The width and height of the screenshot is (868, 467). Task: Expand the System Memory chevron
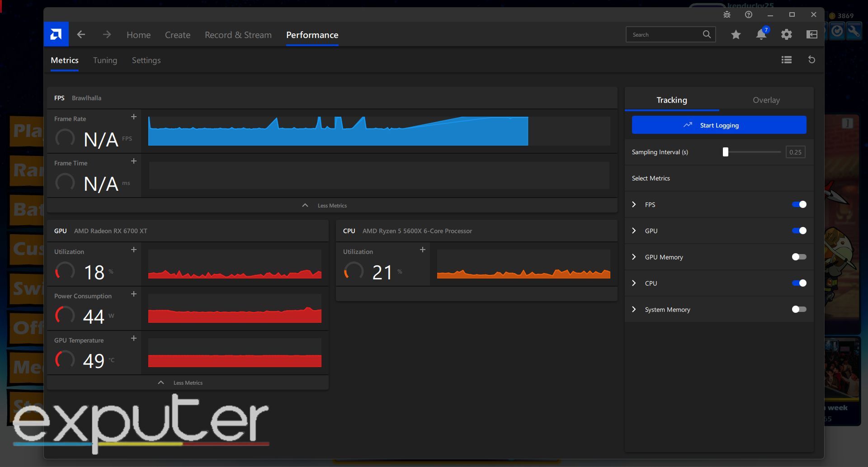tap(634, 309)
